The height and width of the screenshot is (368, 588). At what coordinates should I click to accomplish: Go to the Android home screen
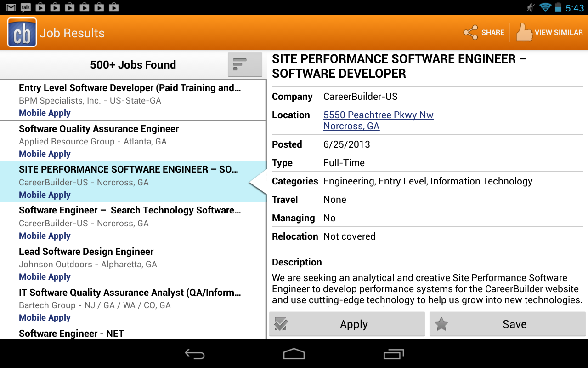[294, 354]
